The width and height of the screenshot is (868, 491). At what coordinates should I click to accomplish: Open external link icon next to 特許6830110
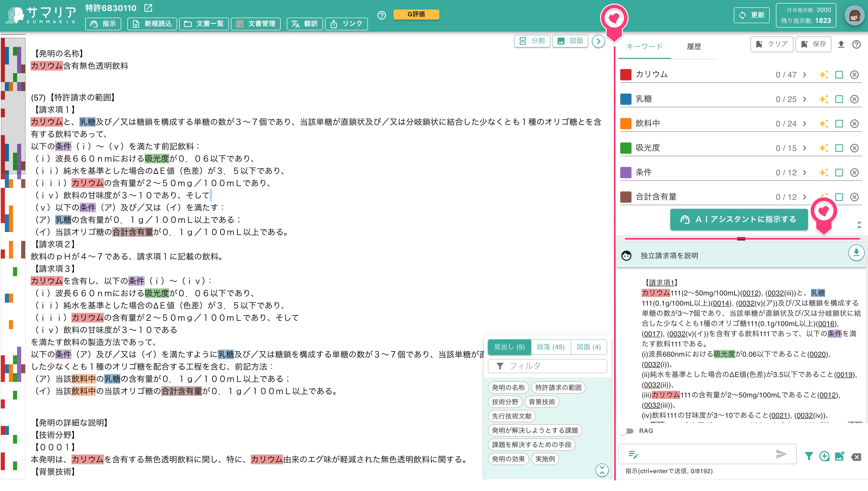click(148, 8)
